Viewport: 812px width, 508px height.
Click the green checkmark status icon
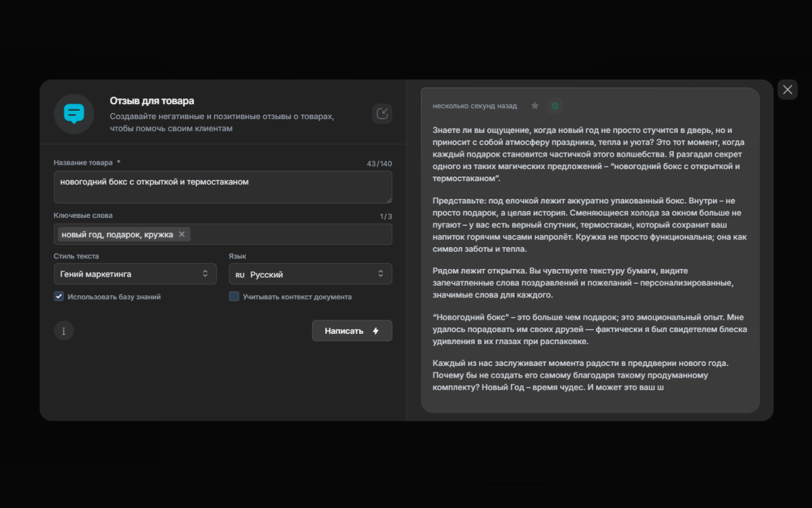(x=555, y=106)
